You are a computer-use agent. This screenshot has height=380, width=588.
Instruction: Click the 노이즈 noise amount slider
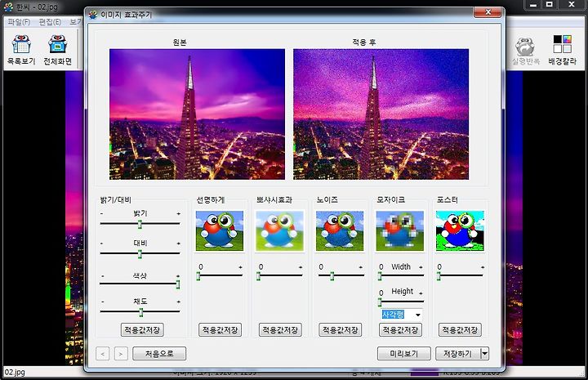(341, 276)
